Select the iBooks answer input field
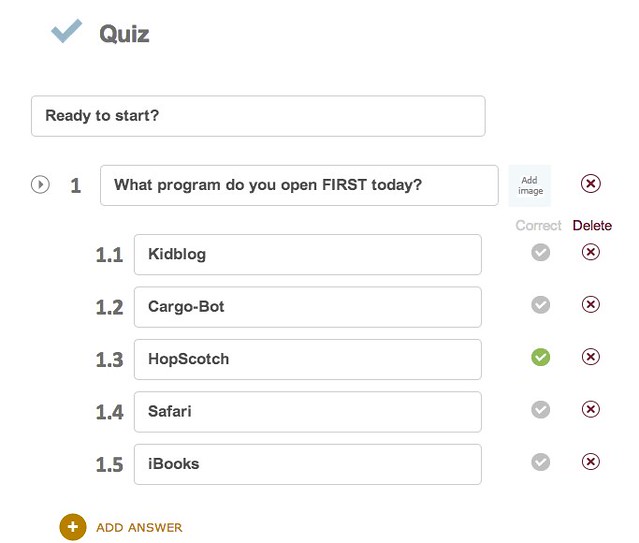Screen dimensions: 639x543 coord(308,464)
